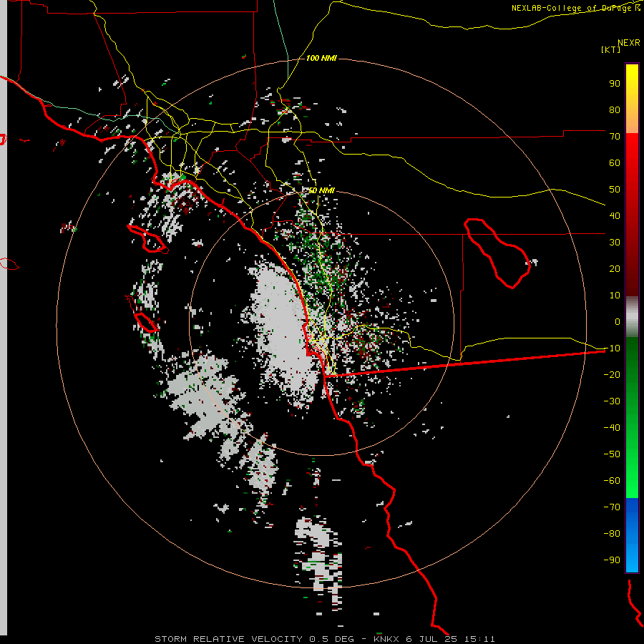Click the "-40" value on the velocity scale
Screen dimensions: 644x644
tap(612, 428)
